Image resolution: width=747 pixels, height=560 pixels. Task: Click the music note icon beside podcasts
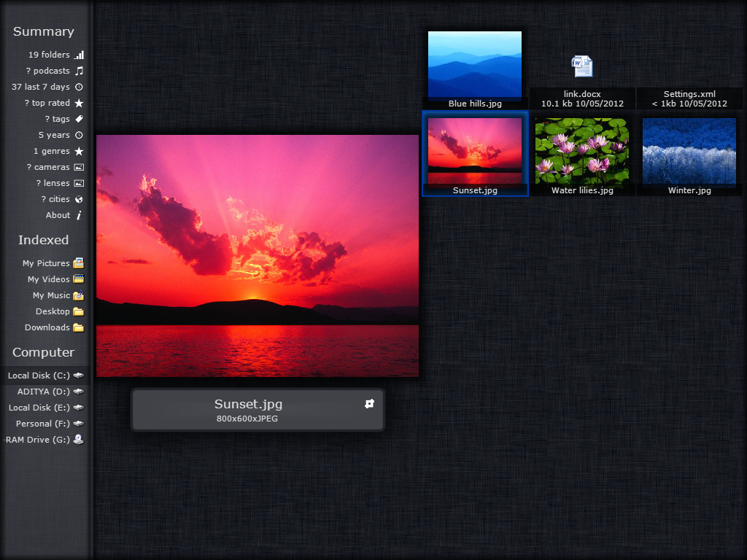pyautogui.click(x=79, y=71)
